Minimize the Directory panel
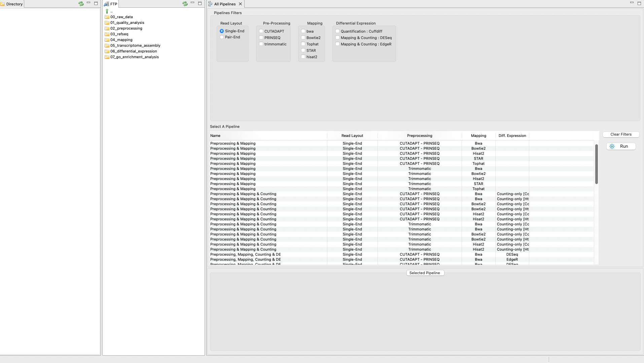Screen dimensions: 644x363 (x=88, y=3)
